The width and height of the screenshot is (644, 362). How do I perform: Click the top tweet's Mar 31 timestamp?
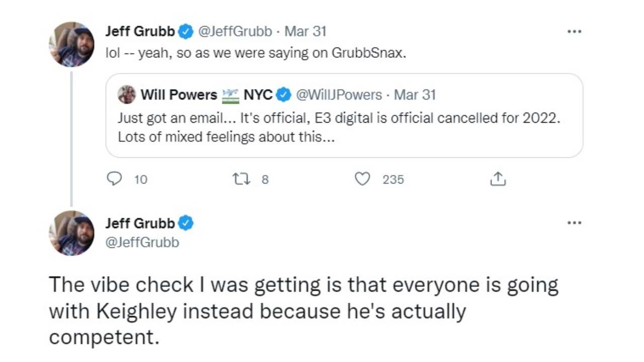point(305,31)
